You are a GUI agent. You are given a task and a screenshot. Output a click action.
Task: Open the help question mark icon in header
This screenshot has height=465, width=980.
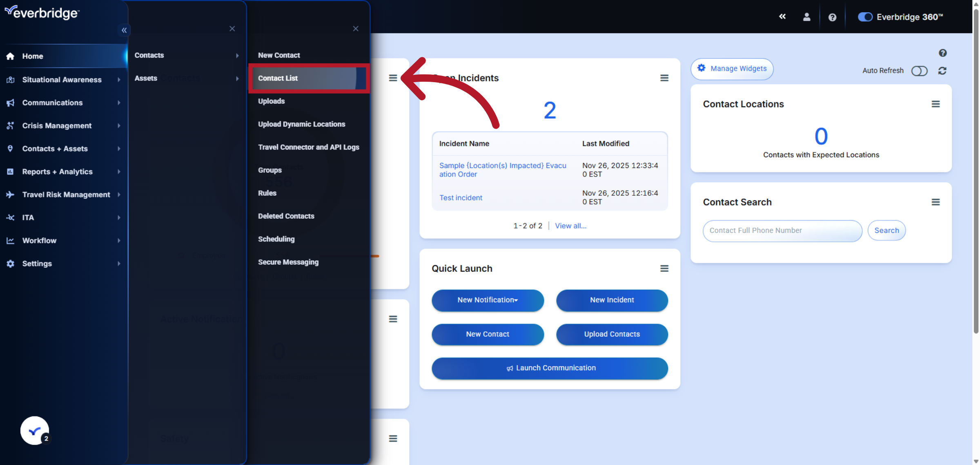[x=832, y=17]
